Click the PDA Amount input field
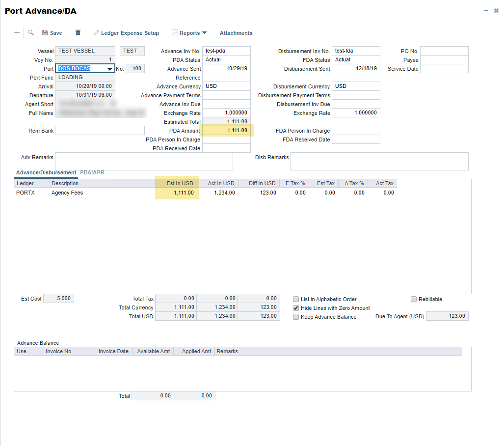Viewport: 504px width, 446px height. coord(226,131)
